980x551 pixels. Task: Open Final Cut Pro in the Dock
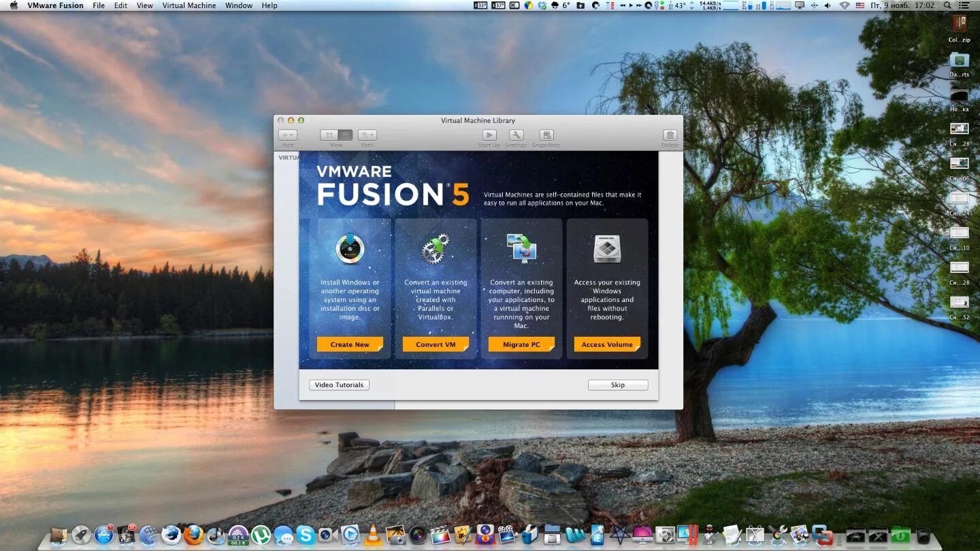click(x=440, y=535)
